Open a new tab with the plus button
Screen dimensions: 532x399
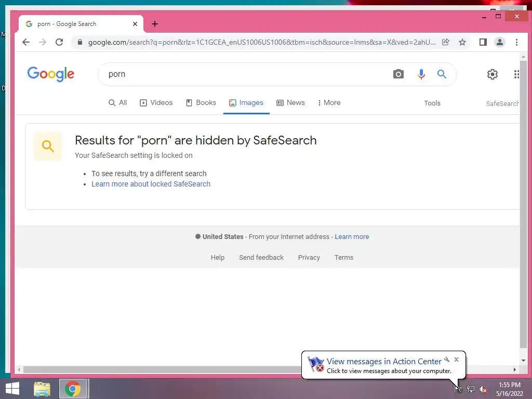coord(155,24)
